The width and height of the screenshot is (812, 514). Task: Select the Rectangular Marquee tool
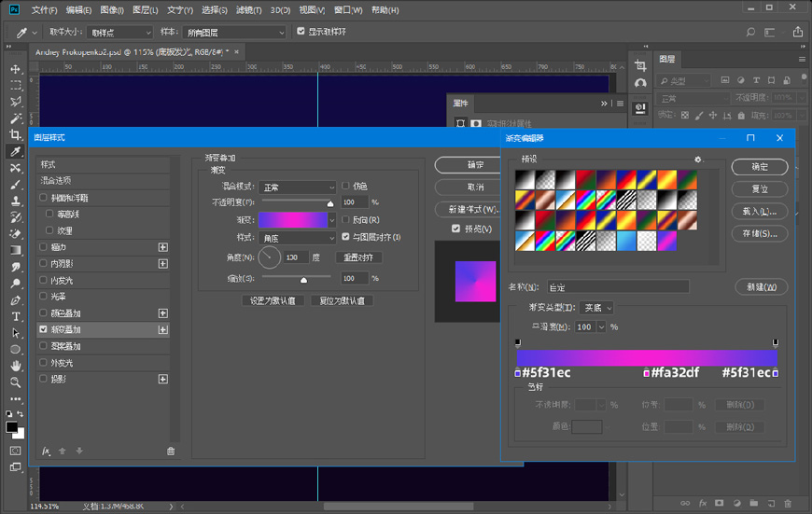[16, 86]
